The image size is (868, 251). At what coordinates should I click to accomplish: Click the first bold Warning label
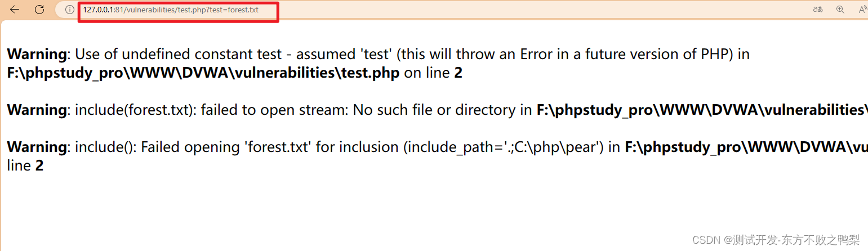click(37, 55)
